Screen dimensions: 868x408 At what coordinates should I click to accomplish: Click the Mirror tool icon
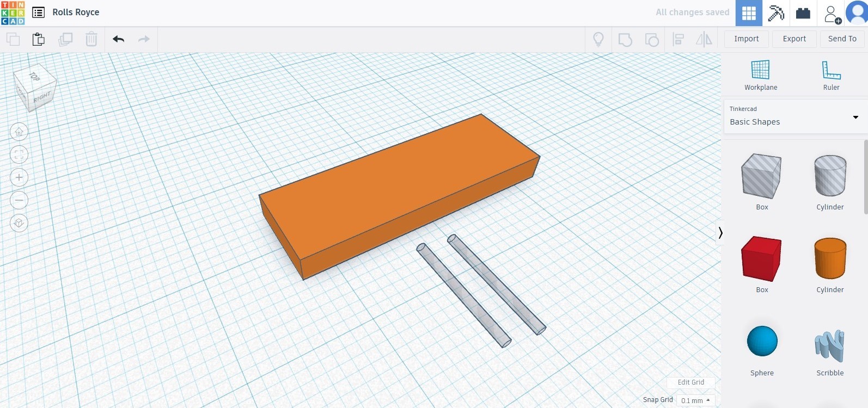click(x=704, y=39)
